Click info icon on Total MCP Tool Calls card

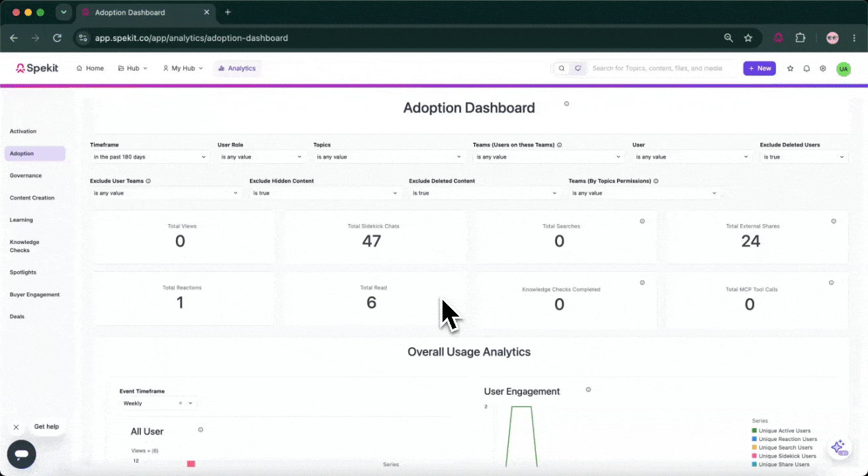tap(832, 283)
